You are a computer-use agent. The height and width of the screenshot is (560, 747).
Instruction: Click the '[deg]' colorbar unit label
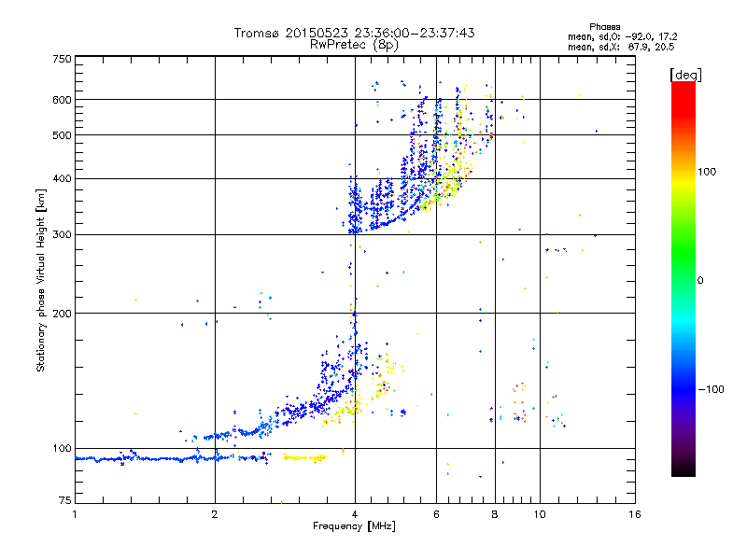(685, 75)
